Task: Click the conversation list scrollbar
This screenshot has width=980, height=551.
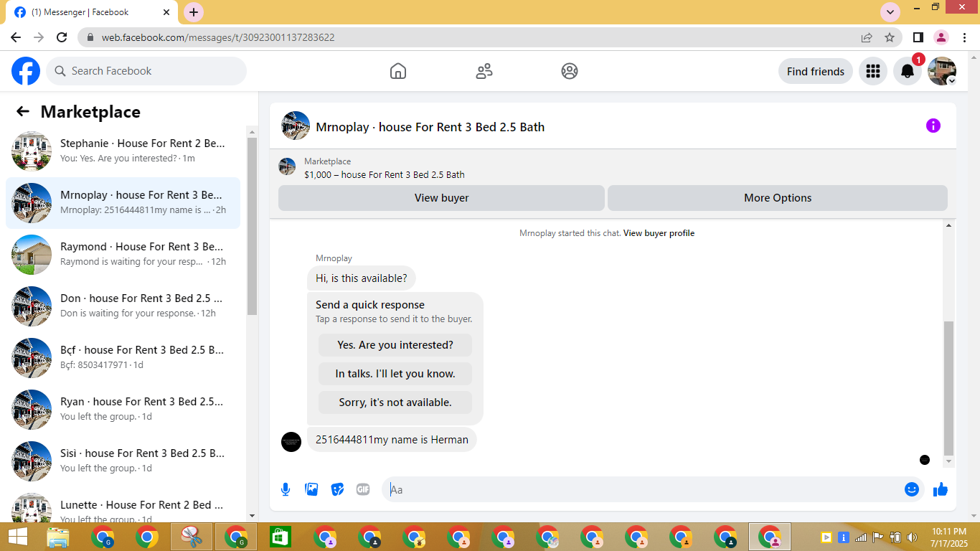Action: coord(252,226)
